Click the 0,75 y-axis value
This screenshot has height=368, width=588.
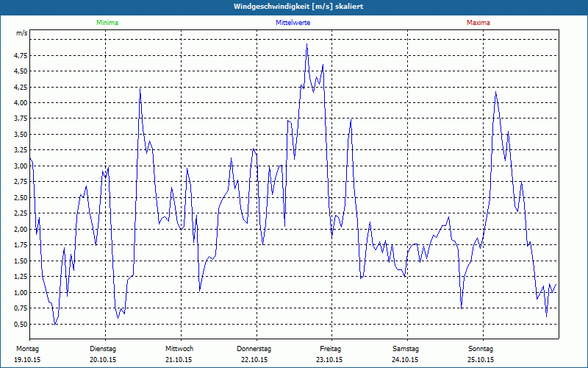coord(21,308)
